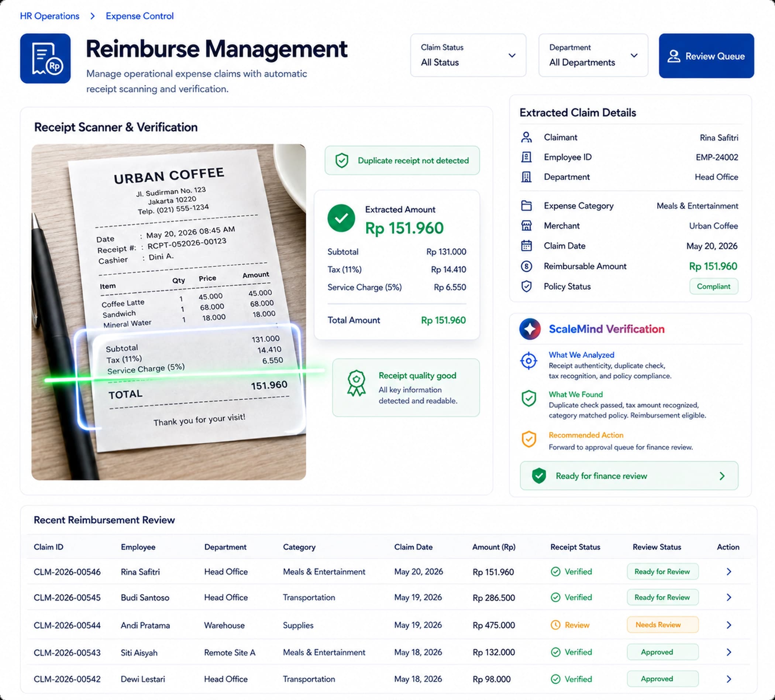Open claim CLM-2026-00543 row arrow
The image size is (775, 700).
pyautogui.click(x=729, y=652)
